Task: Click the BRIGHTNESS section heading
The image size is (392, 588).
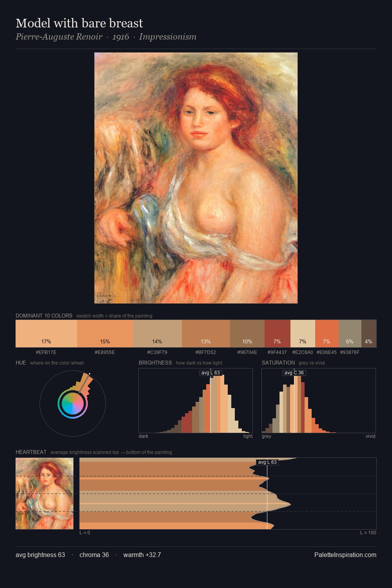Action: [x=155, y=363]
